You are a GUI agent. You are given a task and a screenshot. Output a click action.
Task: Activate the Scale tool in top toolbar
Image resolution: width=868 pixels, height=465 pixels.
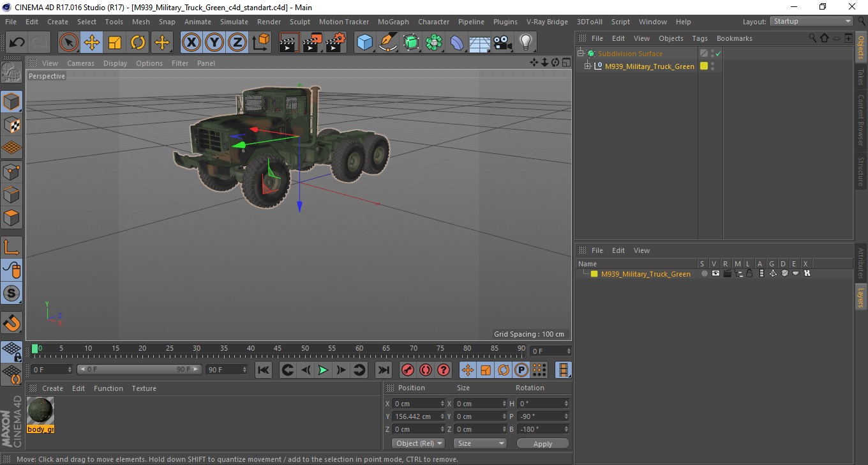point(115,43)
